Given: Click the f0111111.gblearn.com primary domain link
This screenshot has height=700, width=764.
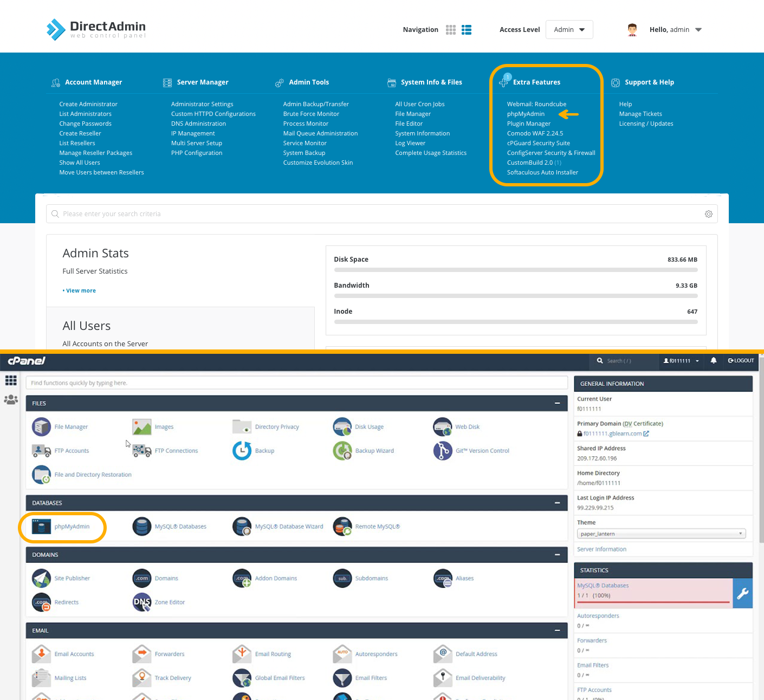Looking at the screenshot, I should click(x=612, y=434).
